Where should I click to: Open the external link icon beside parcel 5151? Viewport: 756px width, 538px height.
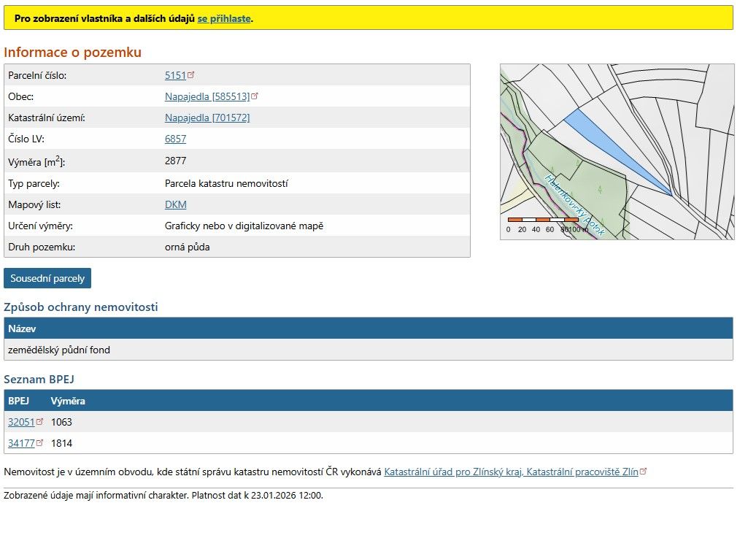point(191,74)
